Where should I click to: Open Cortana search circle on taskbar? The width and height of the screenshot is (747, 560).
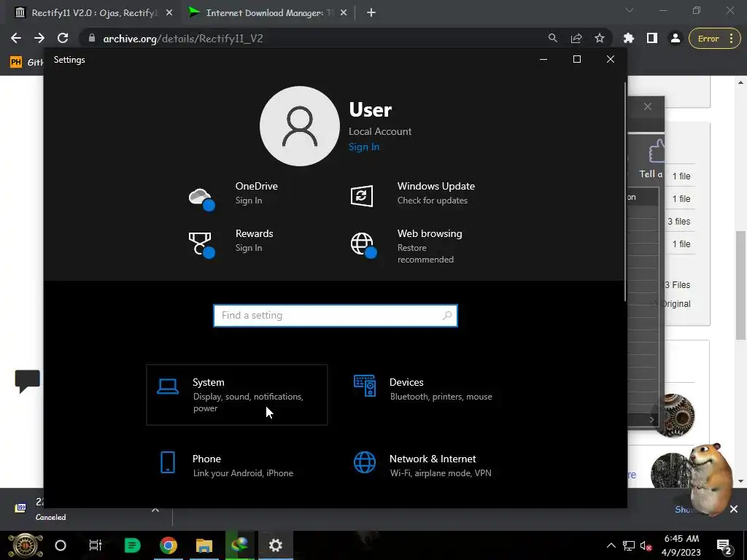click(x=61, y=545)
